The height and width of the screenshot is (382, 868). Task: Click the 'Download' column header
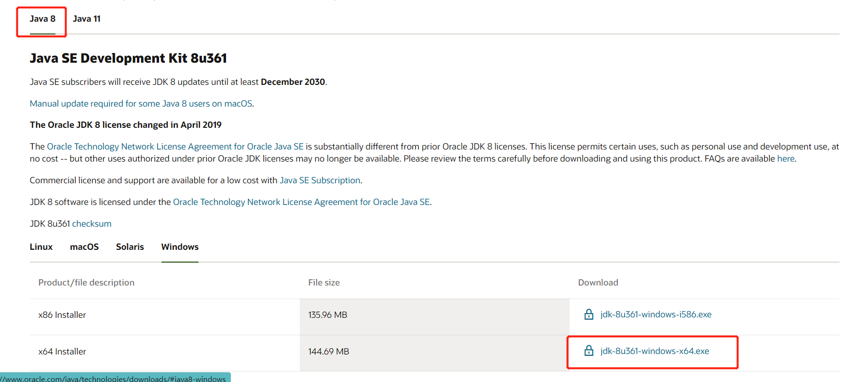598,283
